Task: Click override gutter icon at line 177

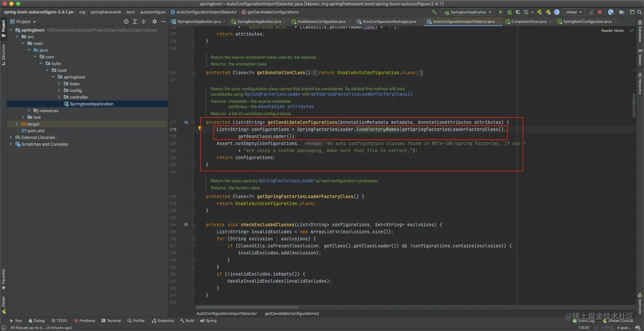Action: click(x=186, y=122)
